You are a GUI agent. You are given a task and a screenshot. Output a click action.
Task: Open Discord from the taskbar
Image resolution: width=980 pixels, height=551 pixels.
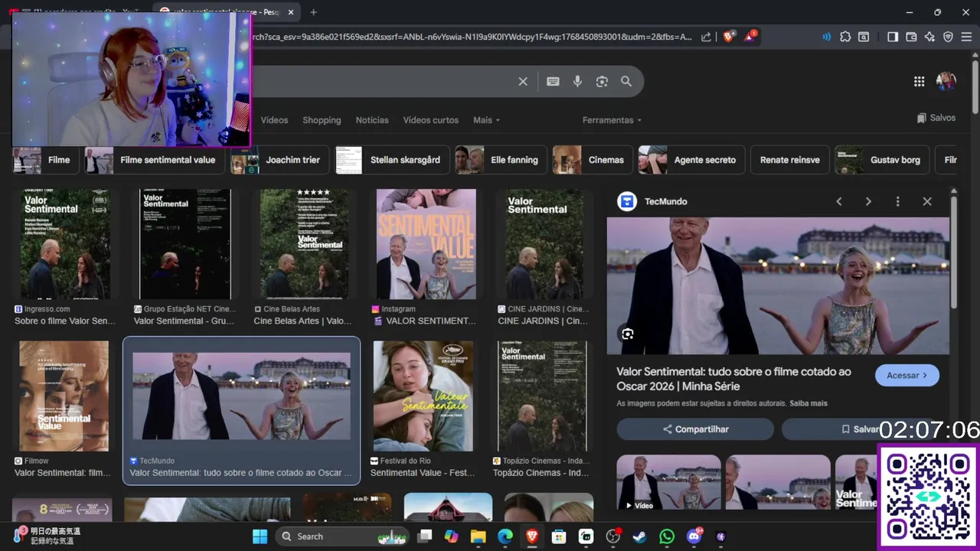[694, 536]
